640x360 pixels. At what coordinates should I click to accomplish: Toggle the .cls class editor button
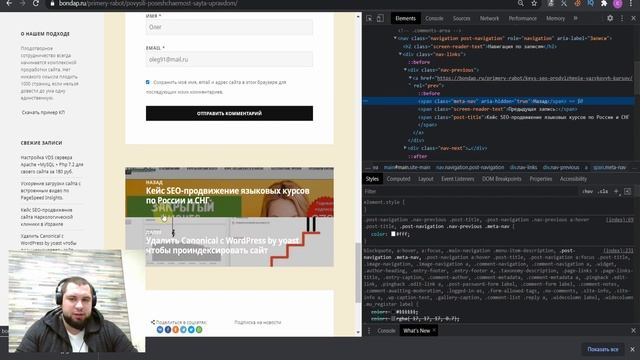[x=603, y=191]
